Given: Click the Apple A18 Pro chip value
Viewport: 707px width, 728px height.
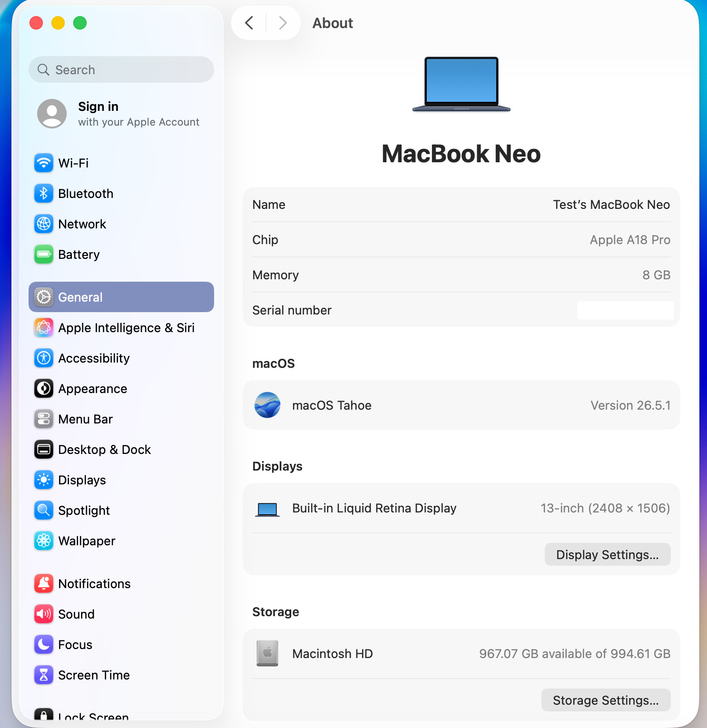Looking at the screenshot, I should pyautogui.click(x=630, y=240).
